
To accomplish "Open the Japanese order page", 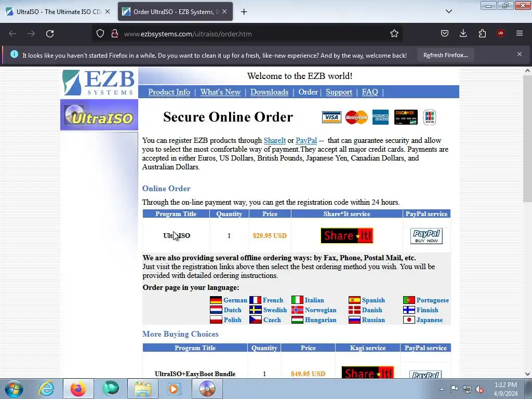I will pyautogui.click(x=429, y=320).
